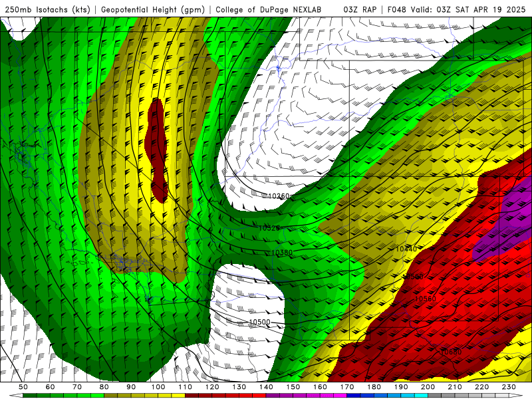Image resolution: width=532 pixels, height=399 pixels.
Task: Select the navy blue color bar segment
Action: 354,396
